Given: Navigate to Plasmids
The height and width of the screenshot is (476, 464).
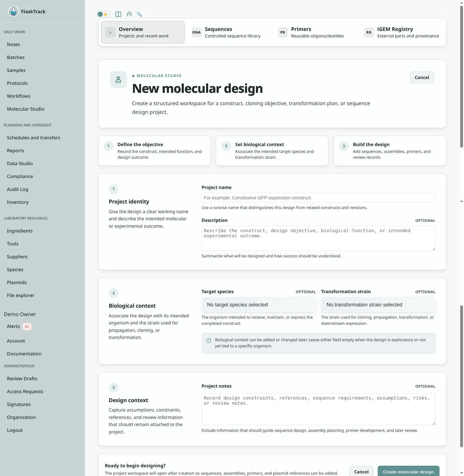Looking at the screenshot, I should 17,283.
